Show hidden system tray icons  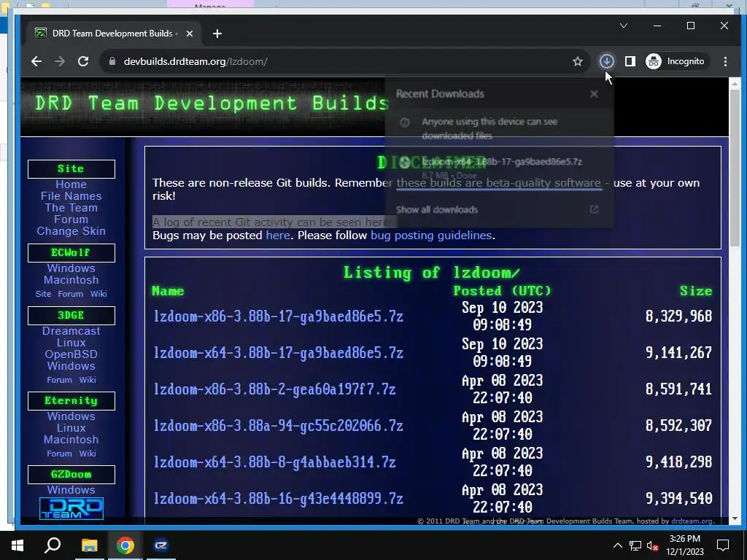click(x=617, y=545)
